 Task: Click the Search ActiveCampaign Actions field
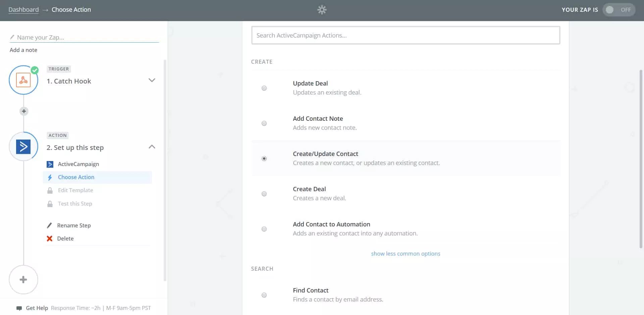point(406,35)
